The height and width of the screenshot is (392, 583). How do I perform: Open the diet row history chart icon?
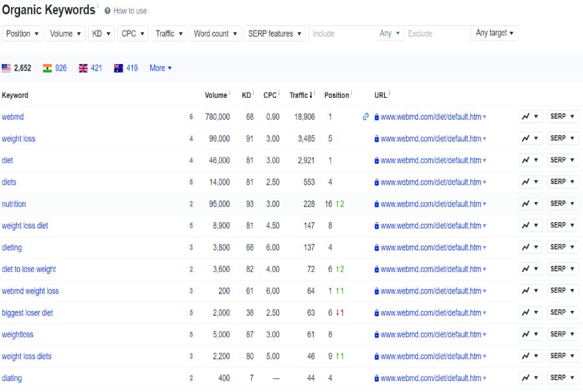(530, 160)
